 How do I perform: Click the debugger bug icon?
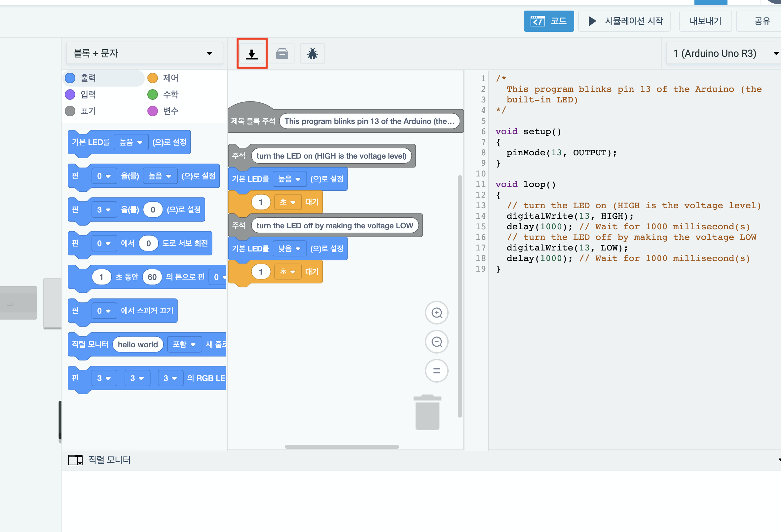pos(312,54)
